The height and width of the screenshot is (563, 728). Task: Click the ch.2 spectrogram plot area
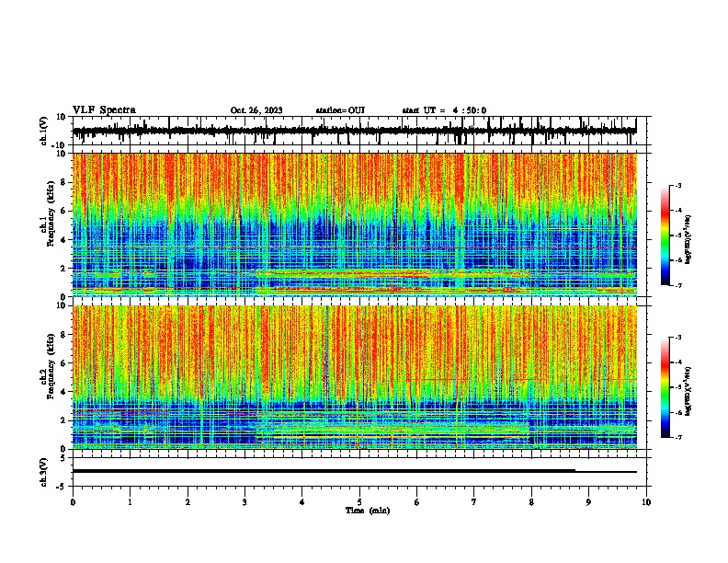pos(355,377)
